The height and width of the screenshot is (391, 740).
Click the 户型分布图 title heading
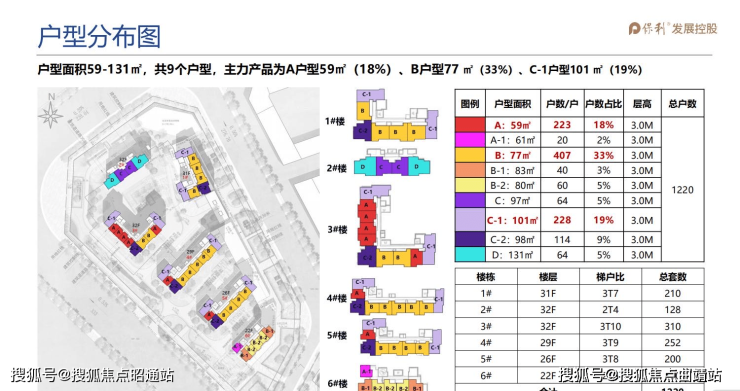point(99,37)
